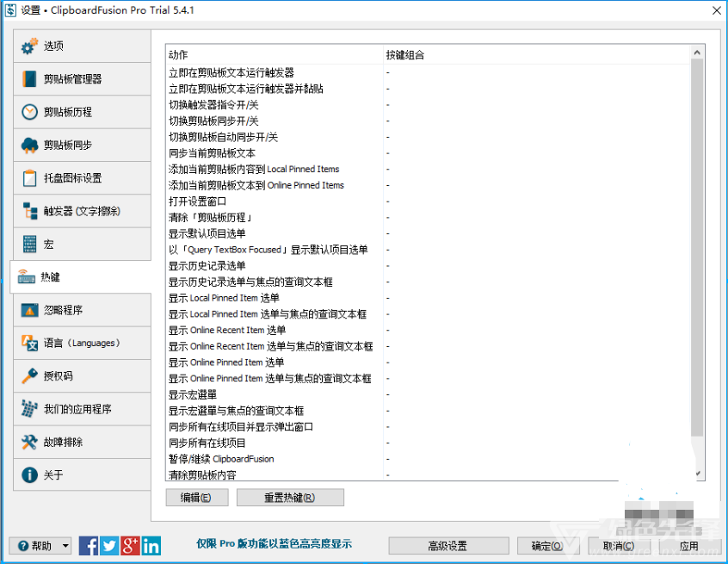Click the 按键组合 column header
Screen dimensions: 728x564
coord(536,55)
